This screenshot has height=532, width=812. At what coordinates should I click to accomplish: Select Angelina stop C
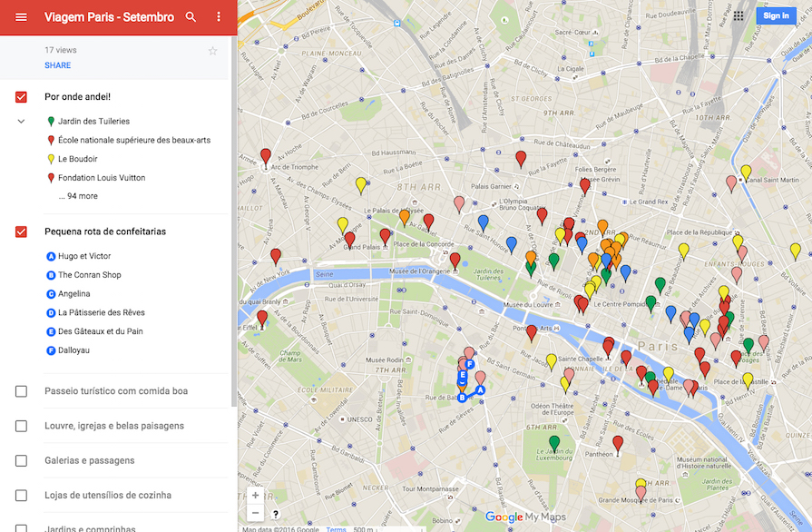point(74,294)
